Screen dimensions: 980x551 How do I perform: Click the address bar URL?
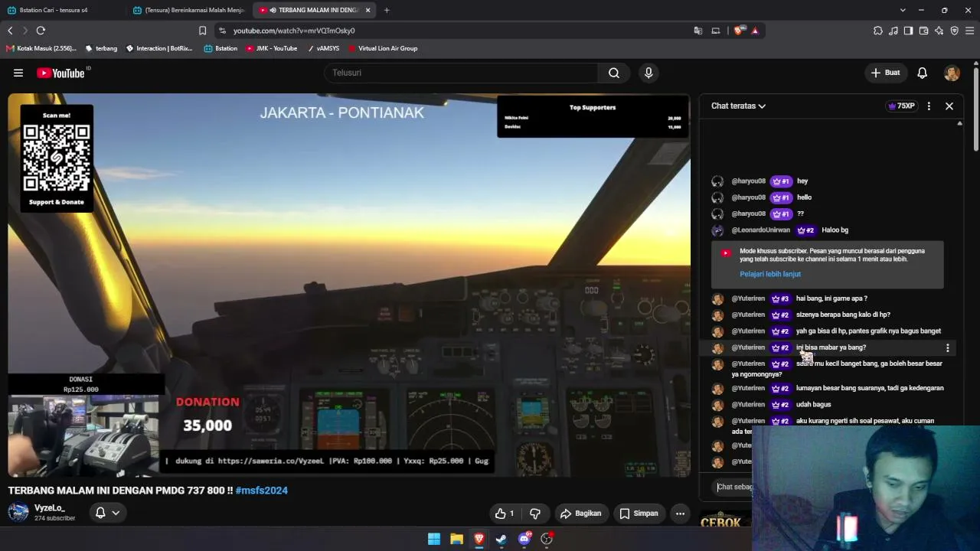click(294, 31)
